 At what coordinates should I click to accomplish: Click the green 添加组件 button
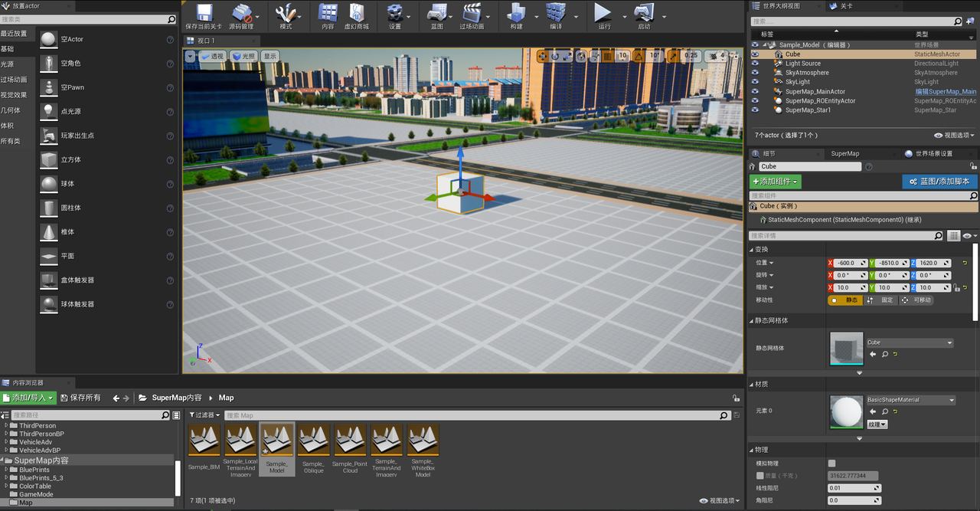(x=775, y=182)
